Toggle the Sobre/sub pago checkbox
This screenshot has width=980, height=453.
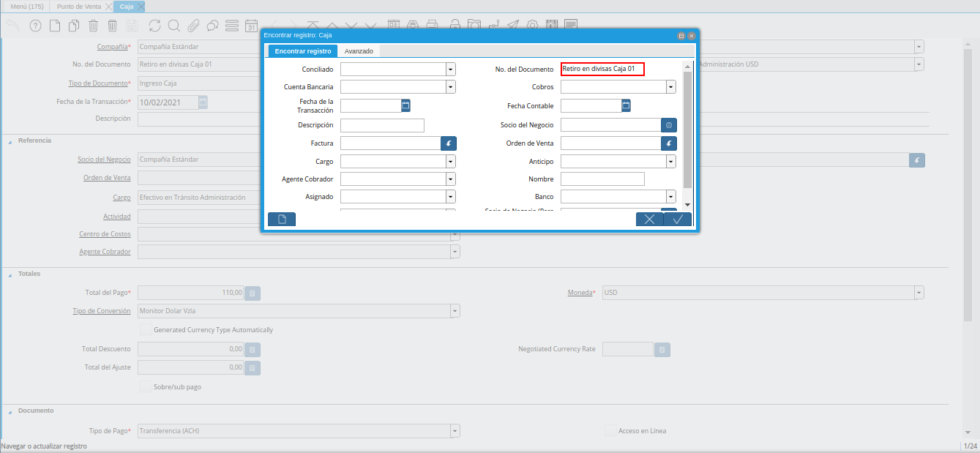pyautogui.click(x=146, y=386)
